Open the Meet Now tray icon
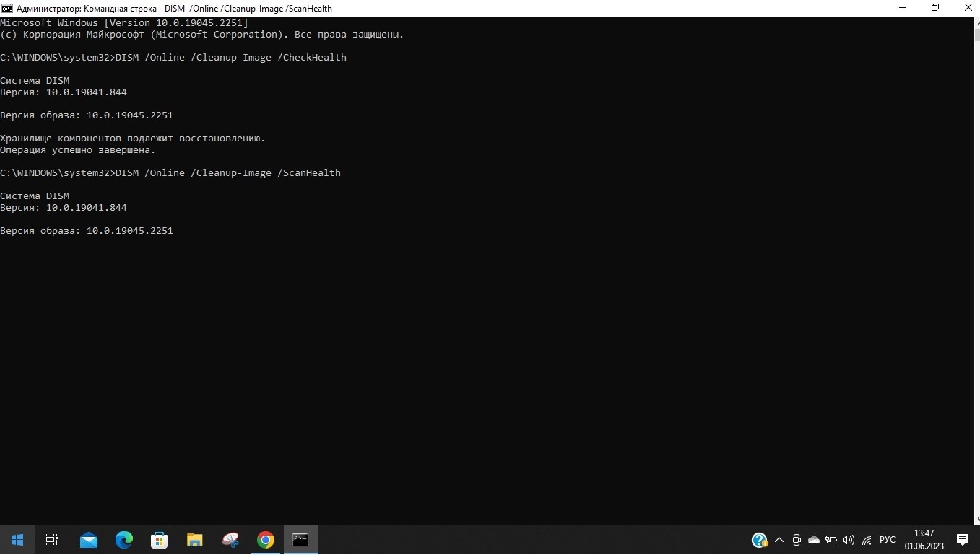 click(797, 540)
